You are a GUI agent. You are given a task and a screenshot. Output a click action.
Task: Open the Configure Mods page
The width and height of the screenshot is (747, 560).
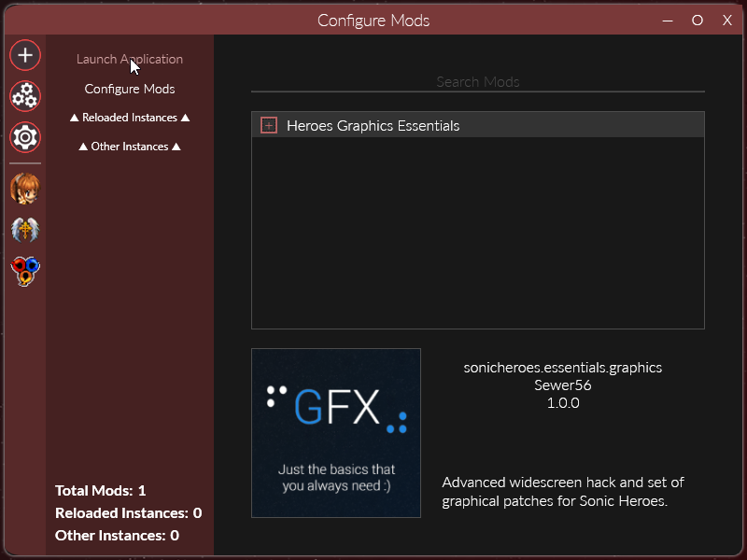[130, 89]
